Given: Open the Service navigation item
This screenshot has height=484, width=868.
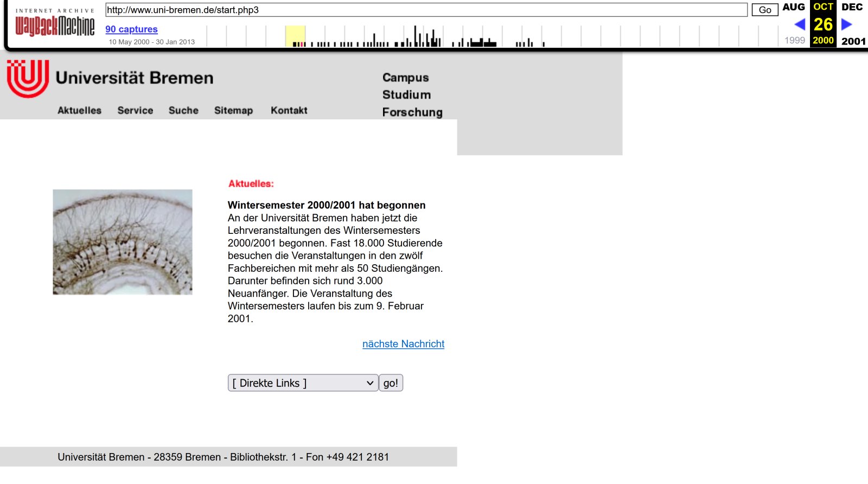Looking at the screenshot, I should [136, 110].
